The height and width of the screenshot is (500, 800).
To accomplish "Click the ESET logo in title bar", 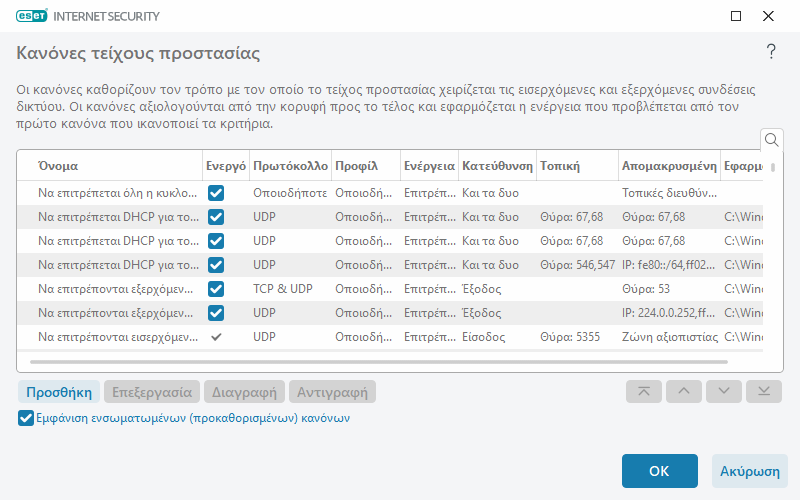I will coord(32,16).
